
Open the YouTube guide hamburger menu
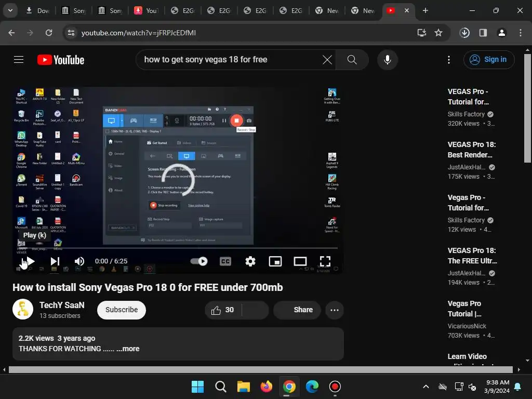click(19, 60)
